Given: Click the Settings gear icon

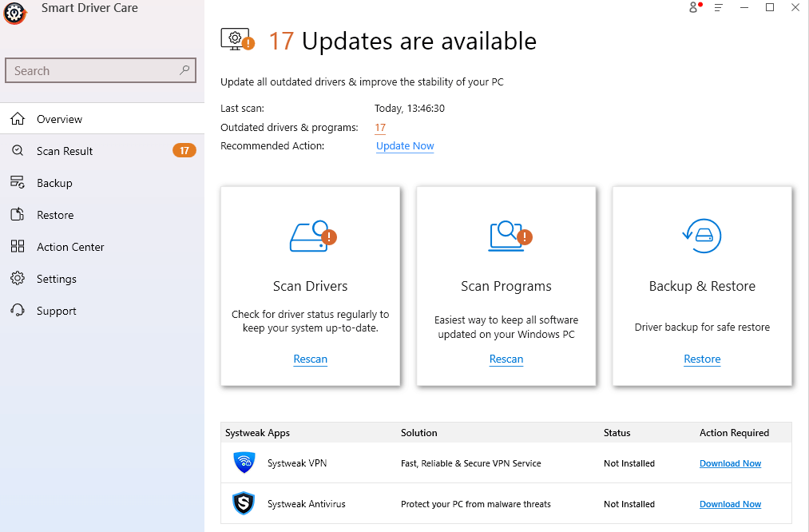Looking at the screenshot, I should (x=18, y=279).
